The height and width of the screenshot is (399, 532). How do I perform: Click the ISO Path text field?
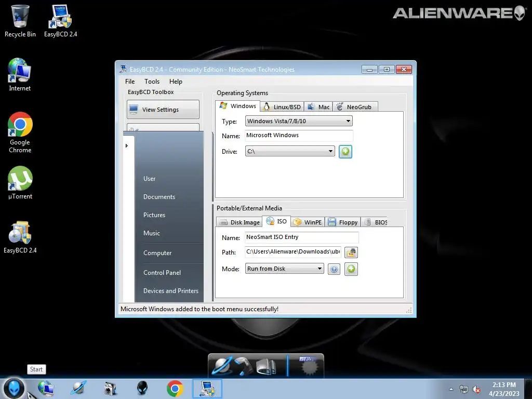(x=293, y=252)
